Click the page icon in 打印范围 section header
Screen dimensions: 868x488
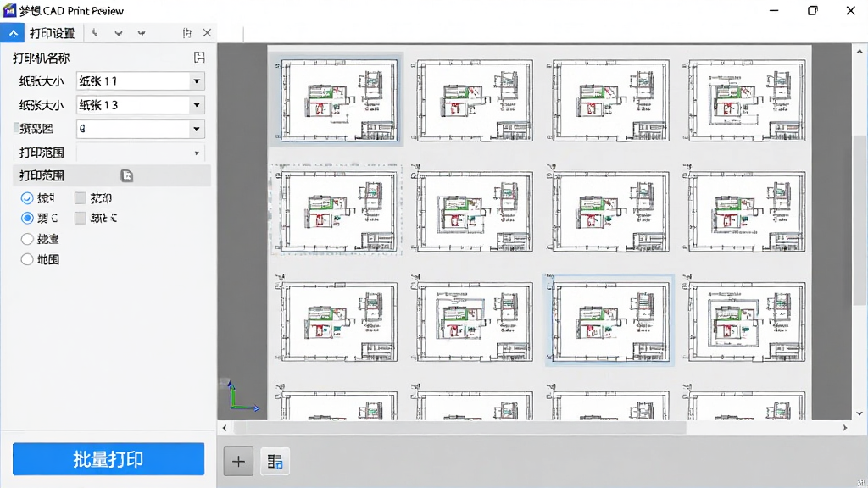[127, 175]
